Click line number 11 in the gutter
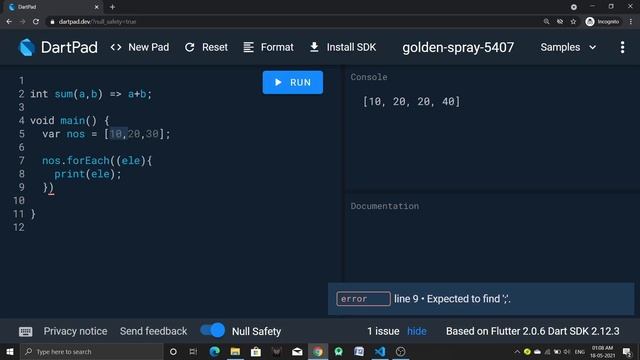The height and width of the screenshot is (360, 640). pos(19,214)
